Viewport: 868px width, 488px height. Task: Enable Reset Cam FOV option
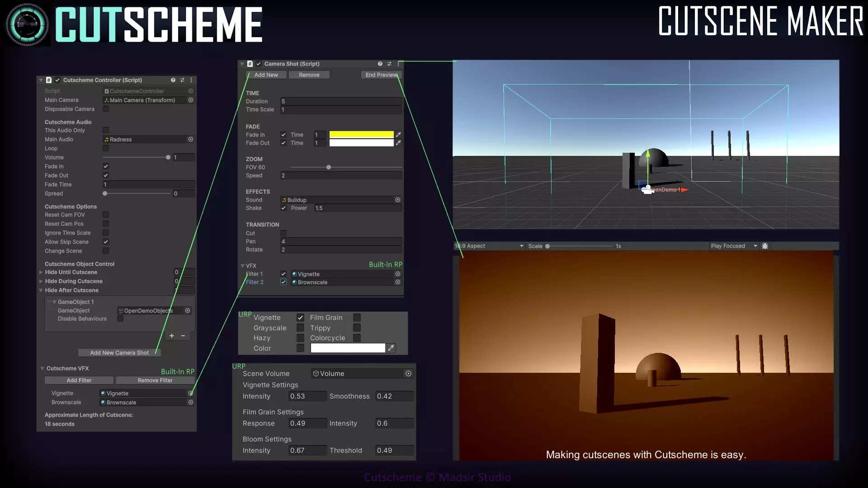coord(106,215)
